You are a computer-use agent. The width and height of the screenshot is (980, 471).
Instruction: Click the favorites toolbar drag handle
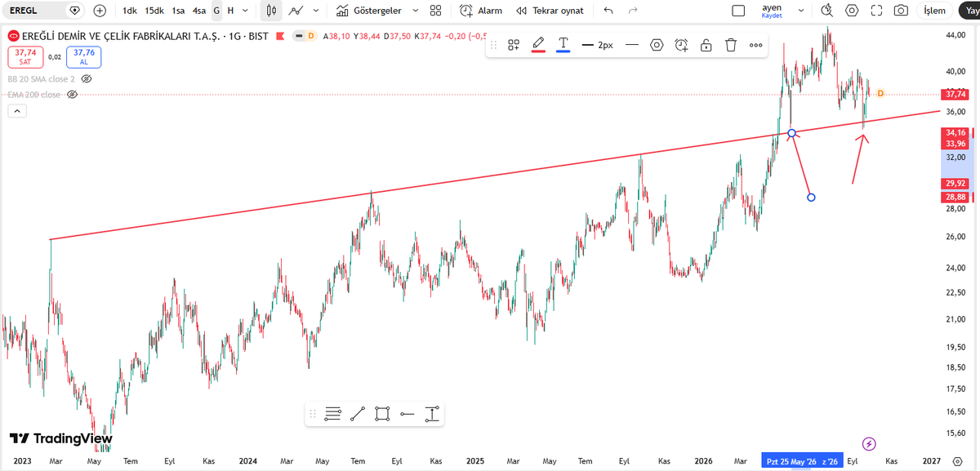click(x=312, y=414)
